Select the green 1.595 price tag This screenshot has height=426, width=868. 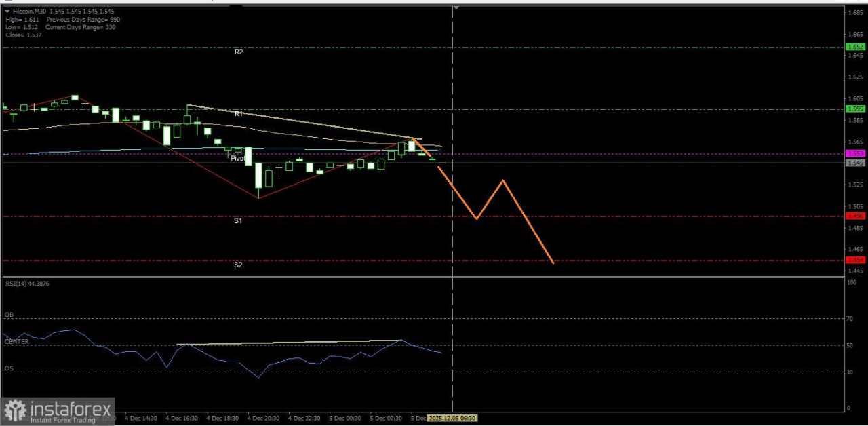[854, 109]
